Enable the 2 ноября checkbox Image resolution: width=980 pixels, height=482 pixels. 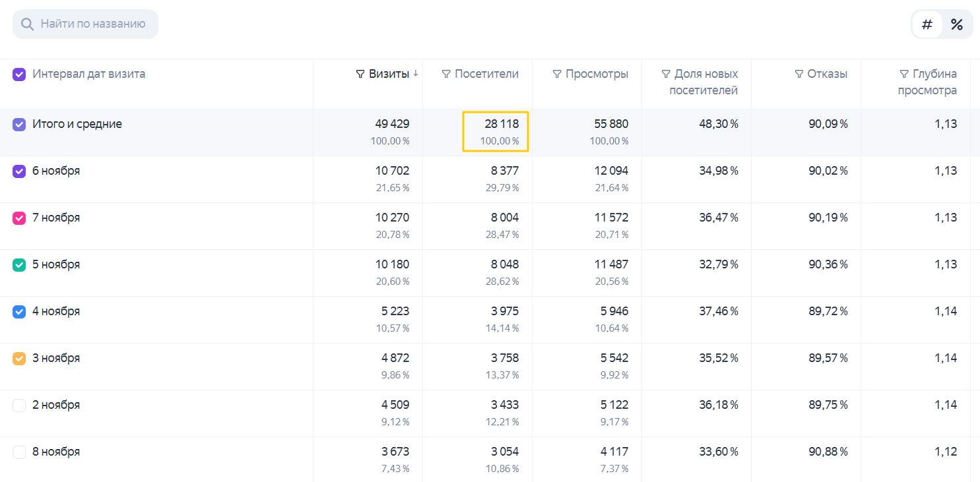coord(19,405)
